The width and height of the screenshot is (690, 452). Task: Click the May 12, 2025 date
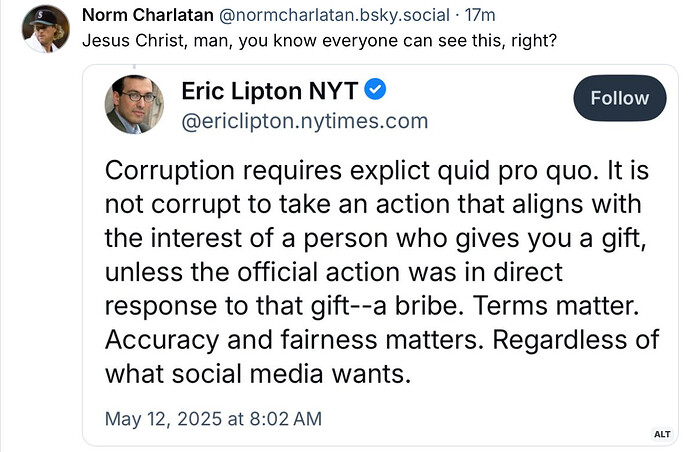click(164, 419)
